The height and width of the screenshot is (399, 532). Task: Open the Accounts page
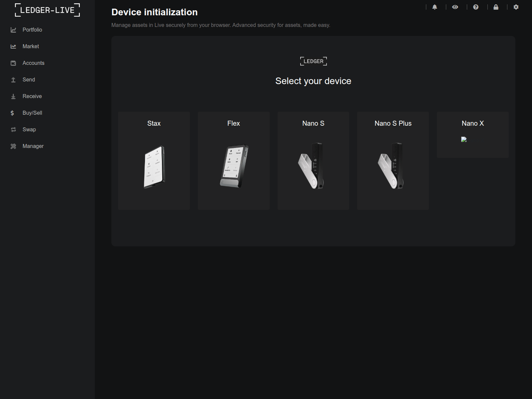pos(33,63)
